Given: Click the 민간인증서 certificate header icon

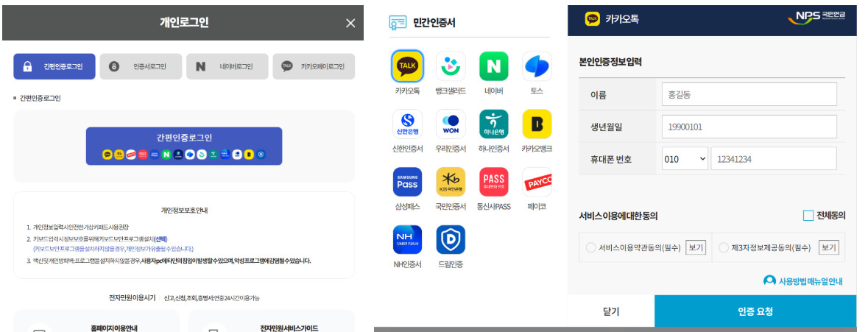Looking at the screenshot, I should [x=398, y=23].
